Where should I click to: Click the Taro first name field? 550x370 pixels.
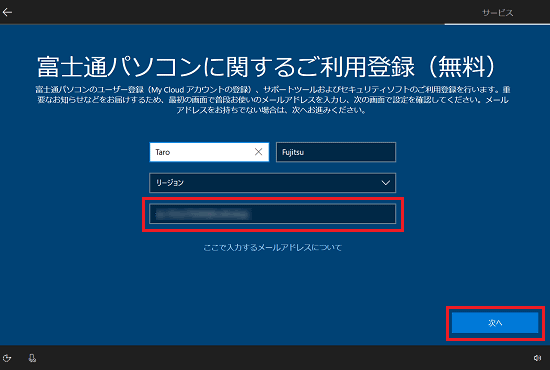coord(209,152)
